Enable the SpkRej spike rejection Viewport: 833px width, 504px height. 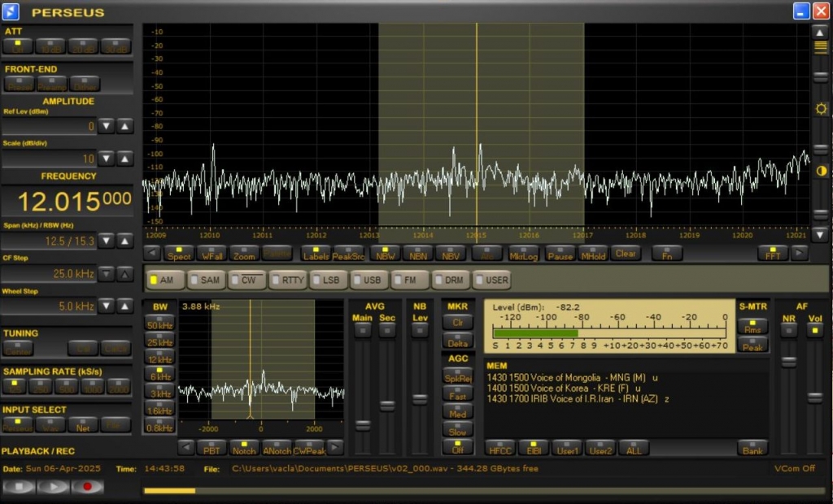[x=457, y=376]
